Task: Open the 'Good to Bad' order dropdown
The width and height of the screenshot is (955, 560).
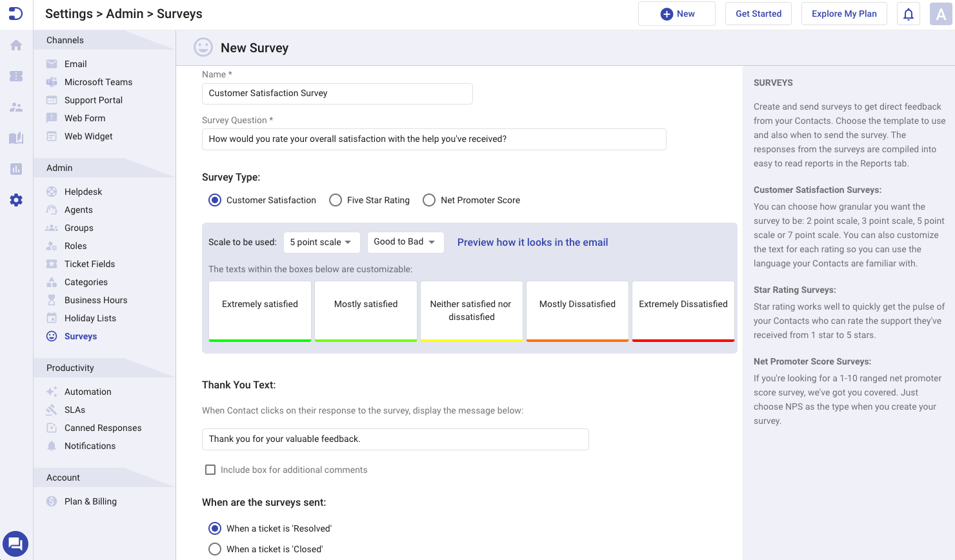Action: pos(405,242)
